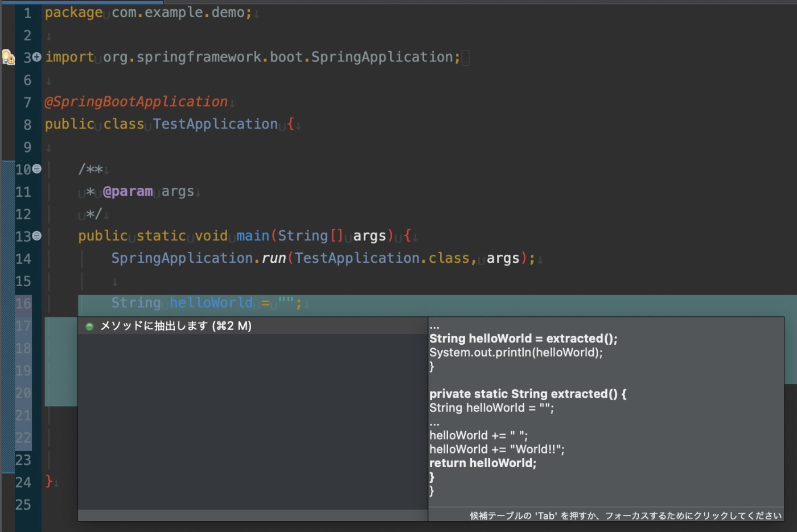Expand the folded import block on line 3

coord(37,57)
